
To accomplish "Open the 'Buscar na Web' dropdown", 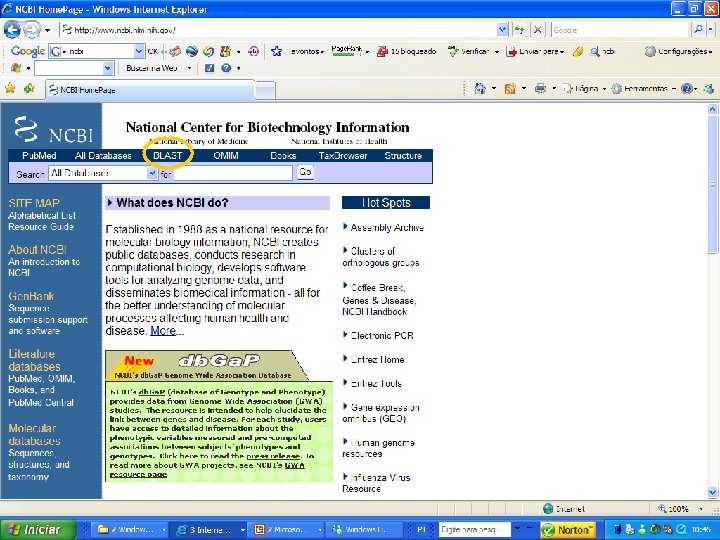I will tap(189, 68).
